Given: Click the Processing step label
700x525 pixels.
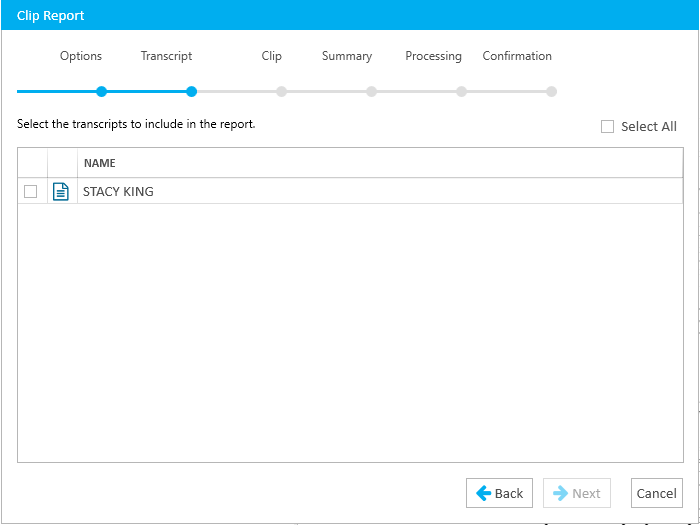Looking at the screenshot, I should [433, 56].
